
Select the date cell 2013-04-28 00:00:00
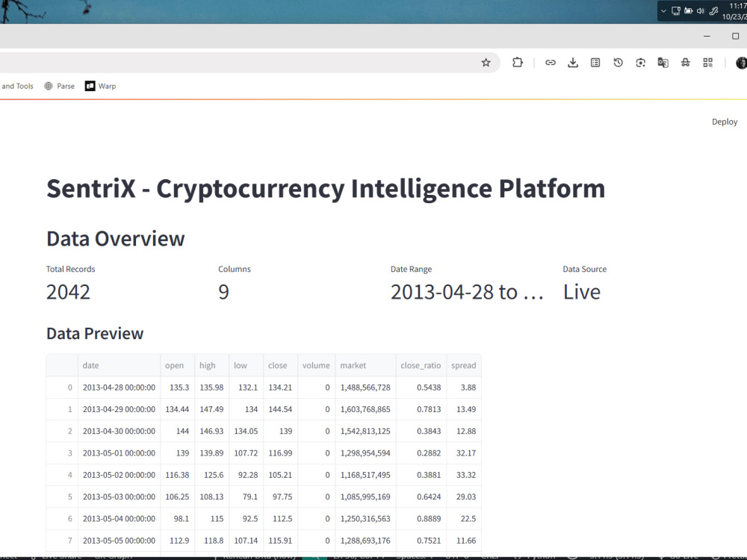119,387
